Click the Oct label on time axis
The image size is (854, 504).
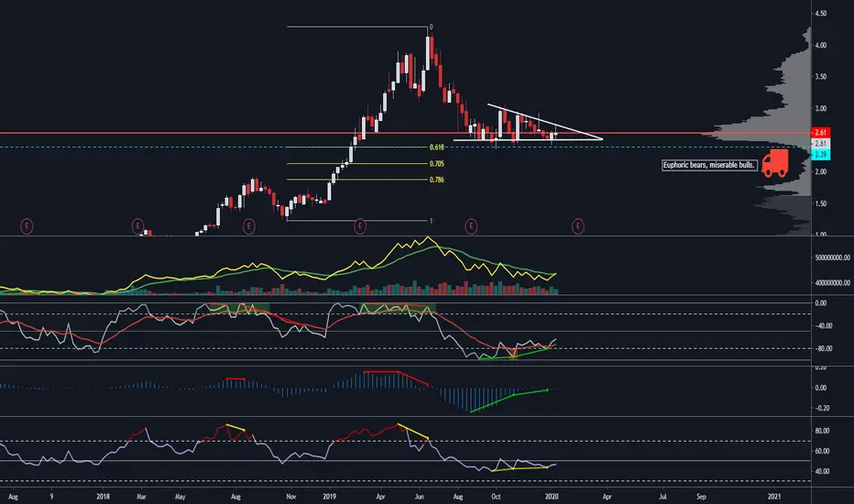(496, 497)
